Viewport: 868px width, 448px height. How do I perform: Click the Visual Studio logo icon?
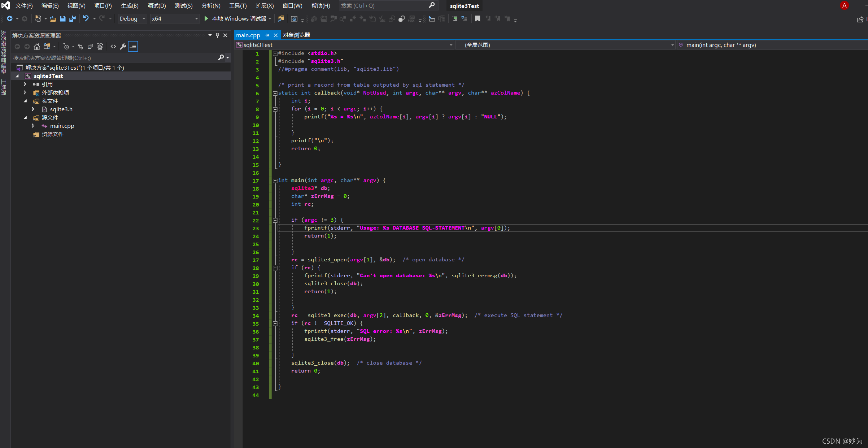(x=6, y=6)
